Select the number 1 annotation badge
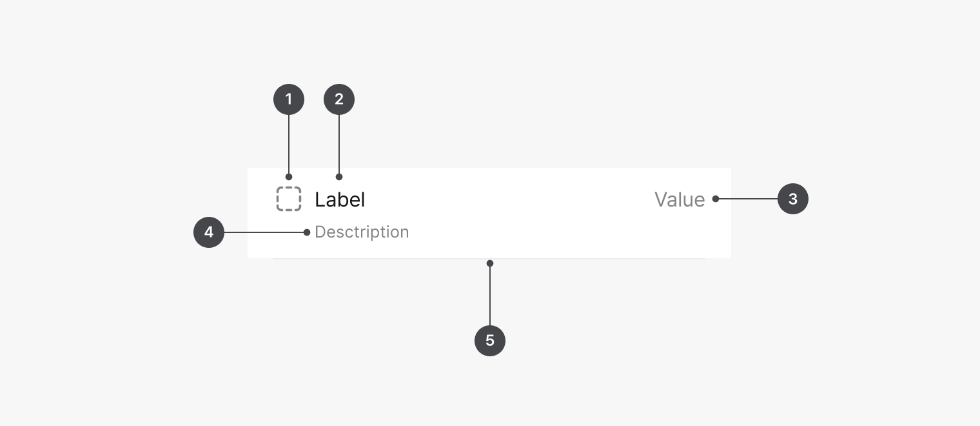This screenshot has width=980, height=426. pos(289,99)
